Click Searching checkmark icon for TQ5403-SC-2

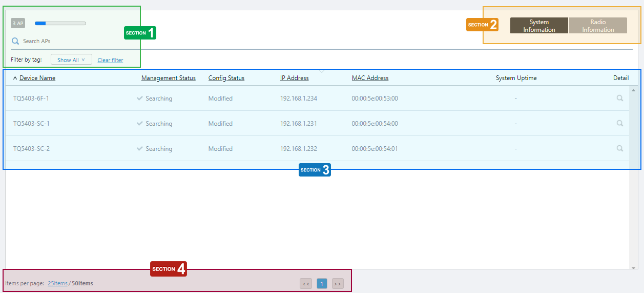[x=140, y=148]
